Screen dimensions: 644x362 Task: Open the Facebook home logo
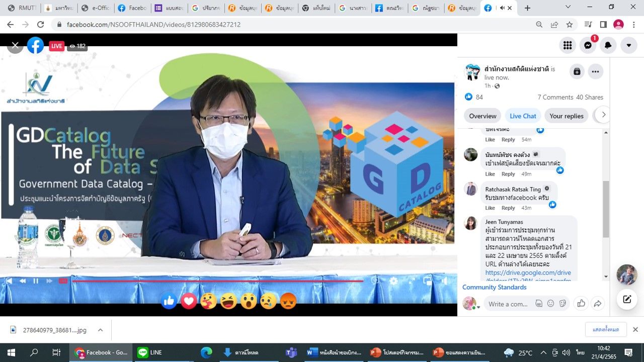coord(36,46)
